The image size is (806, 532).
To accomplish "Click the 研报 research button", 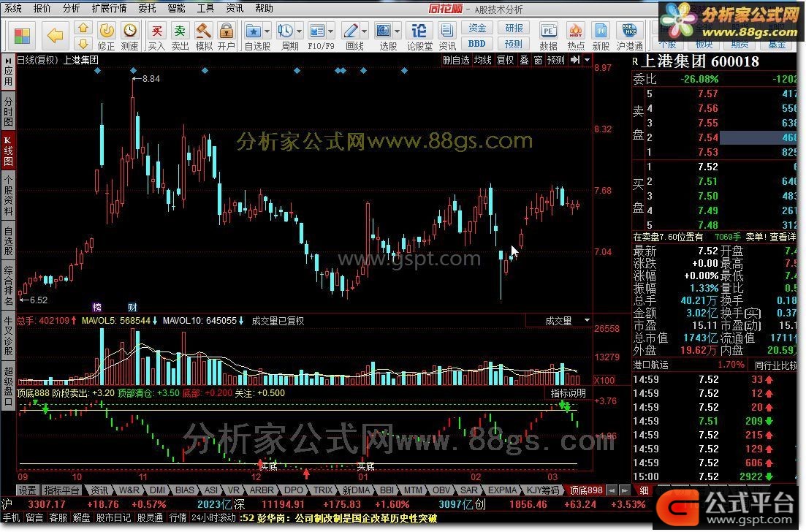I will coord(514,28).
